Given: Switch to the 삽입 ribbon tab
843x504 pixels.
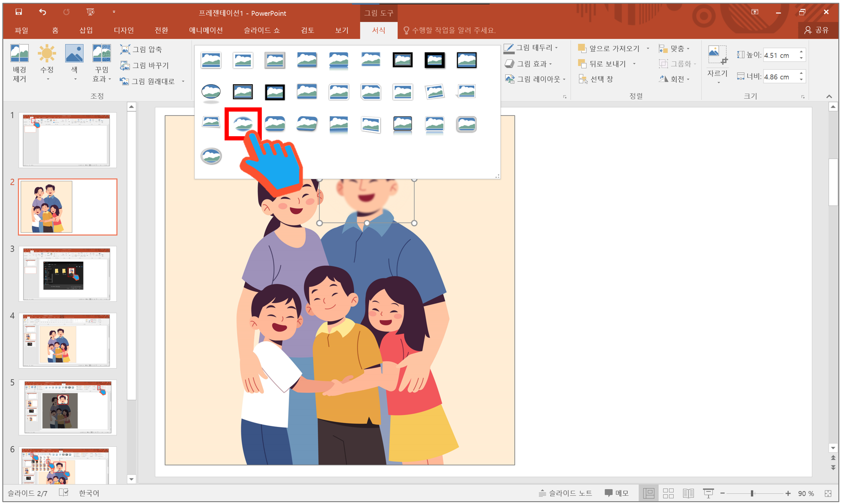Looking at the screenshot, I should click(x=86, y=30).
